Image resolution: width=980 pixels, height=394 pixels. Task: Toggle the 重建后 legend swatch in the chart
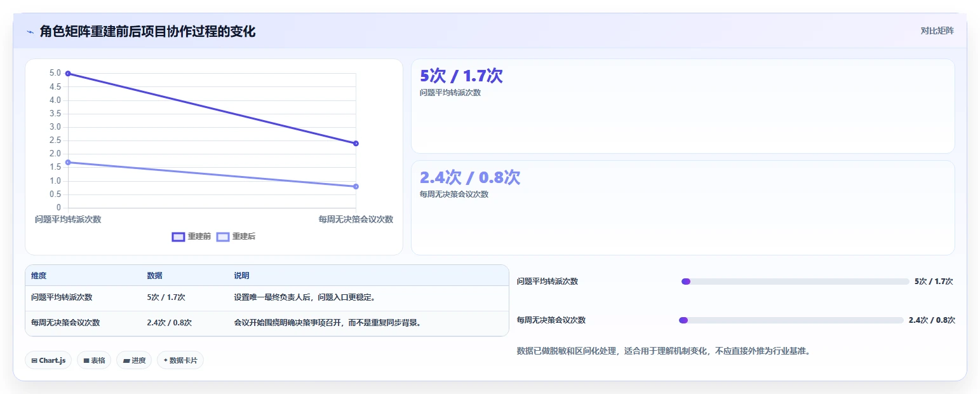tap(223, 236)
